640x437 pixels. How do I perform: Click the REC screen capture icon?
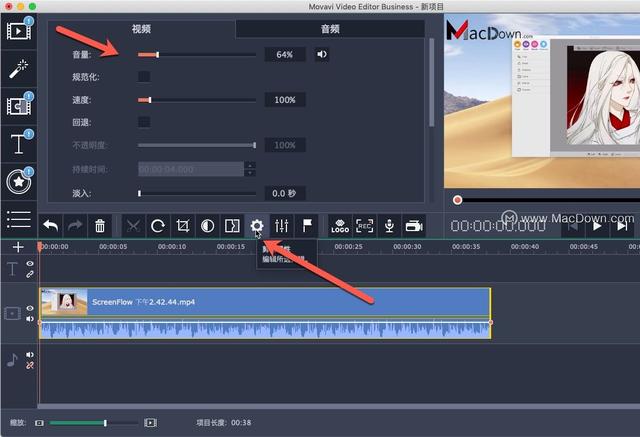coord(364,226)
